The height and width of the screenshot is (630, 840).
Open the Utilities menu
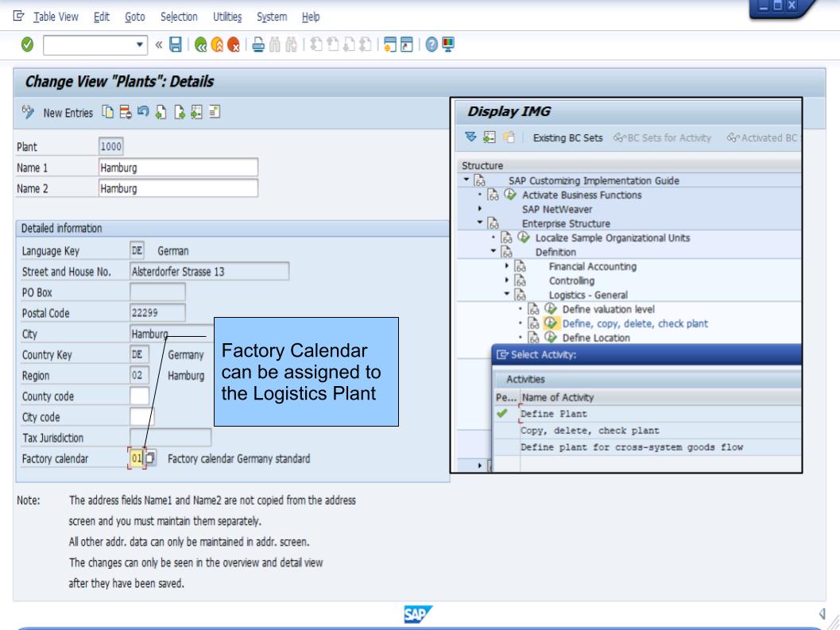point(227,17)
